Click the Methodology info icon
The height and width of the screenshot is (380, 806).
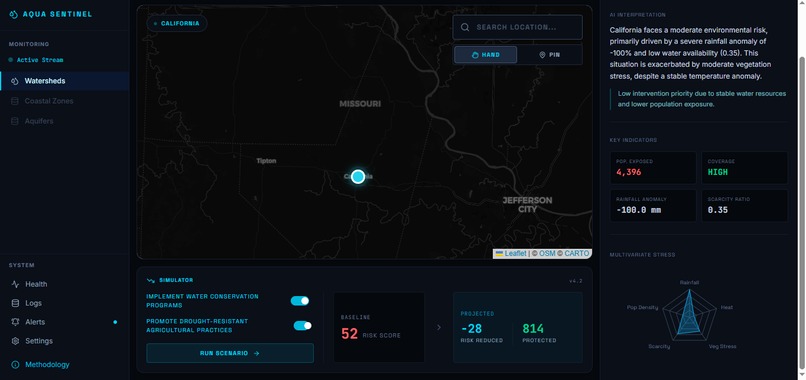tap(15, 365)
